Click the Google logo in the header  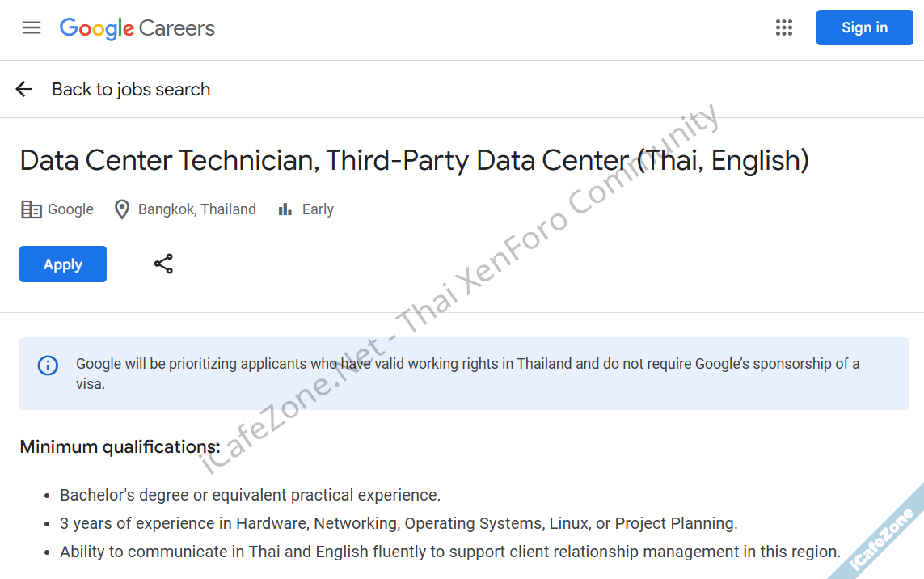tap(96, 28)
